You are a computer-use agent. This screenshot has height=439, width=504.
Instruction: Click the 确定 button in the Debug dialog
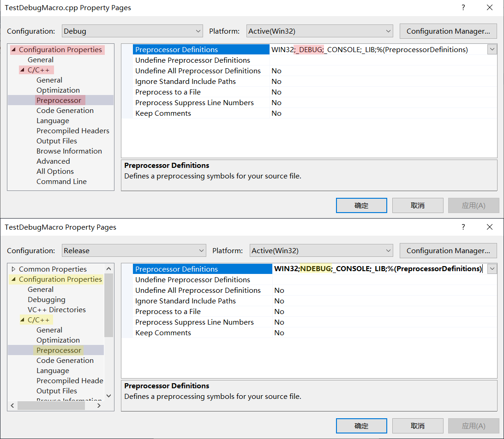(x=361, y=205)
